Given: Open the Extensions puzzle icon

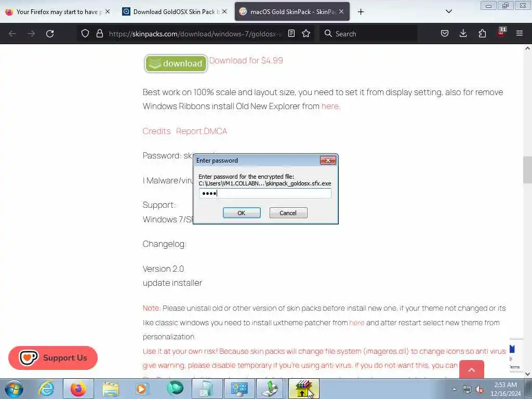Looking at the screenshot, I should click(x=482, y=33).
